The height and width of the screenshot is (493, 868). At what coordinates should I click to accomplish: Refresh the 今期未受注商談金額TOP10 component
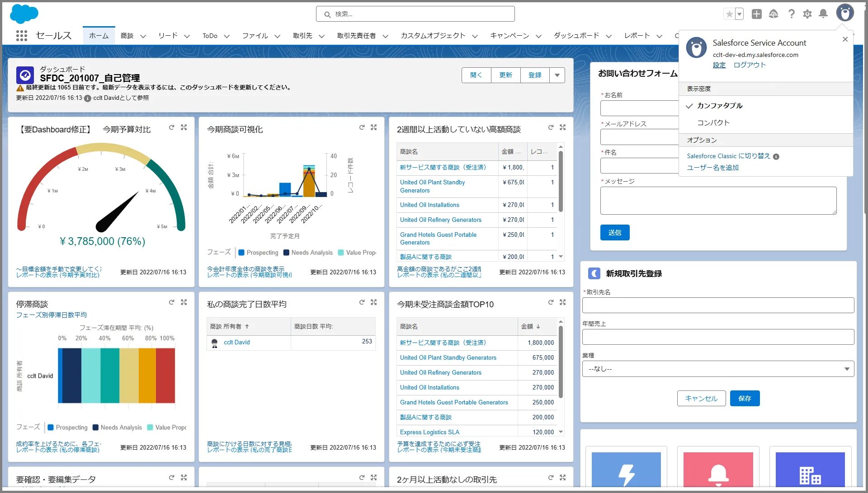[x=551, y=302]
